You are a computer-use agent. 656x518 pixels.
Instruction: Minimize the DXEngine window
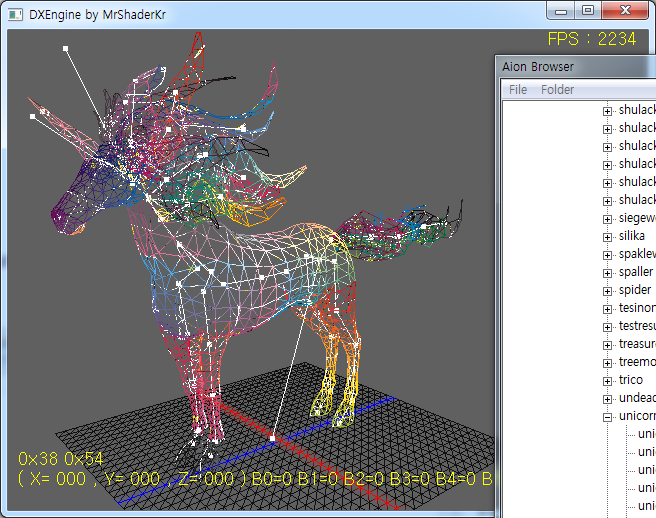point(561,10)
